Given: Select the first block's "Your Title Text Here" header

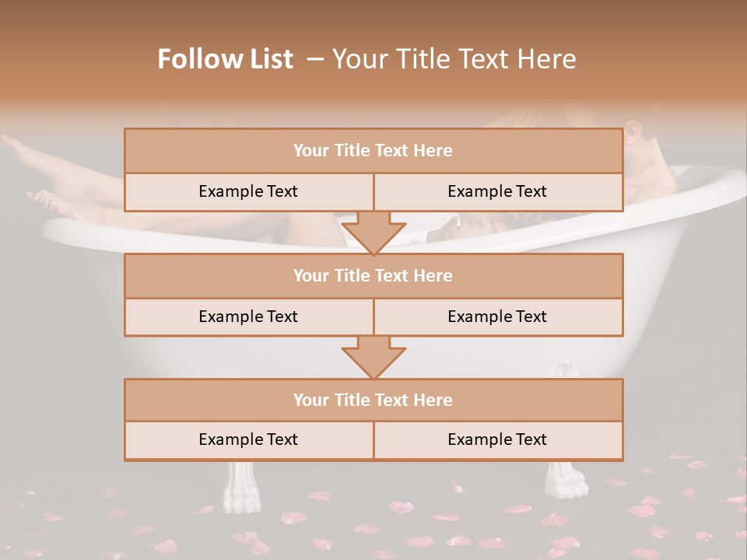Looking at the screenshot, I should pos(373,151).
